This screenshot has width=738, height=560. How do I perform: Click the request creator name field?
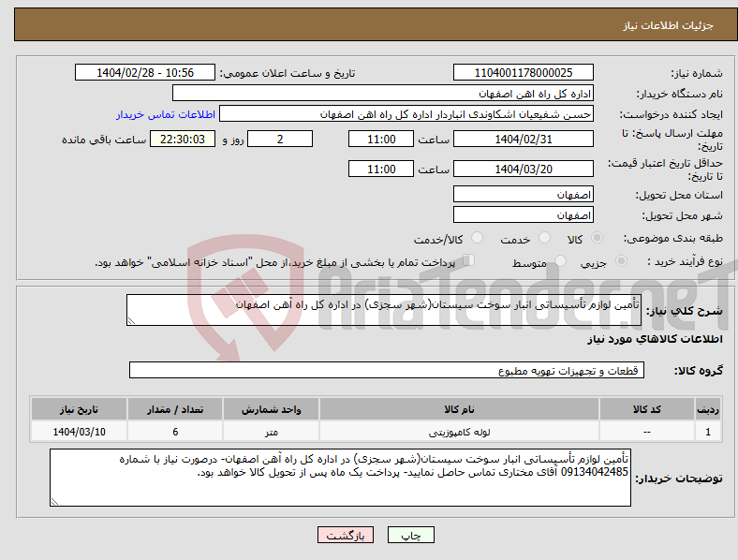406,114
